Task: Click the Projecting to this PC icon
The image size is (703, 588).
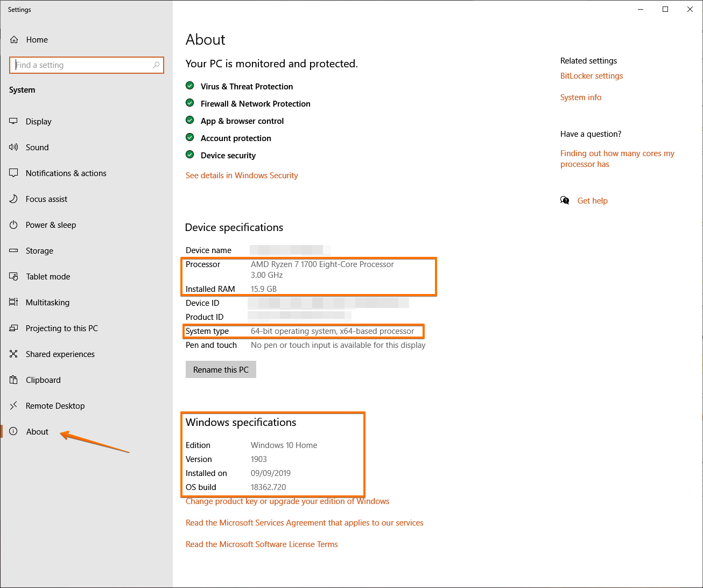Action: click(13, 328)
